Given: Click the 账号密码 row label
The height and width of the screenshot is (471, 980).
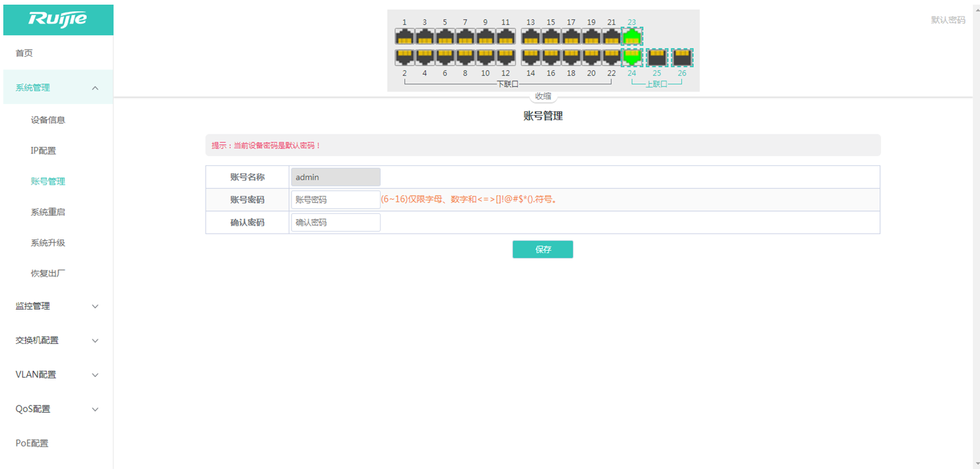Looking at the screenshot, I should tap(247, 200).
